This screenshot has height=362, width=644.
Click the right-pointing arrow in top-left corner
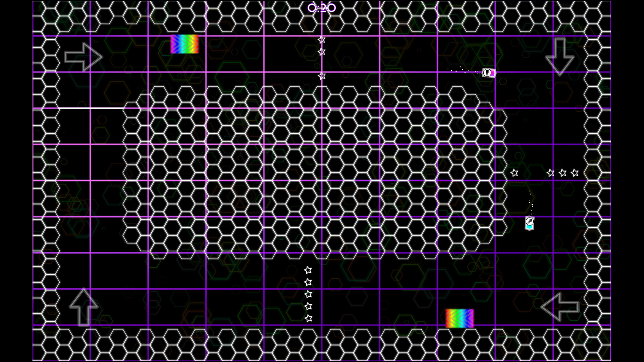[83, 57]
